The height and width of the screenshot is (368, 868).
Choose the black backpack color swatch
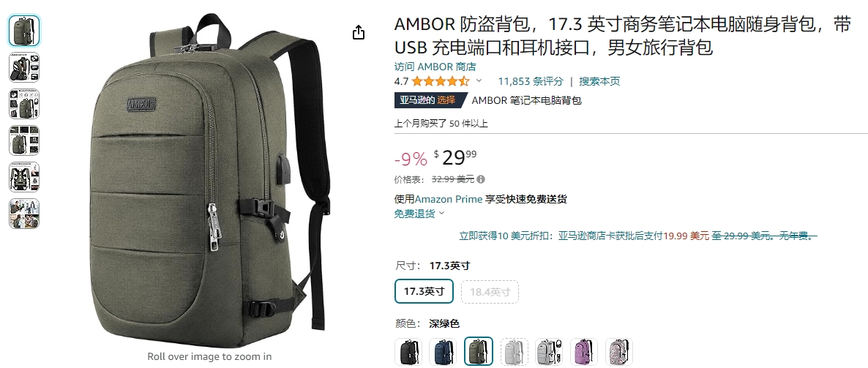[408, 352]
